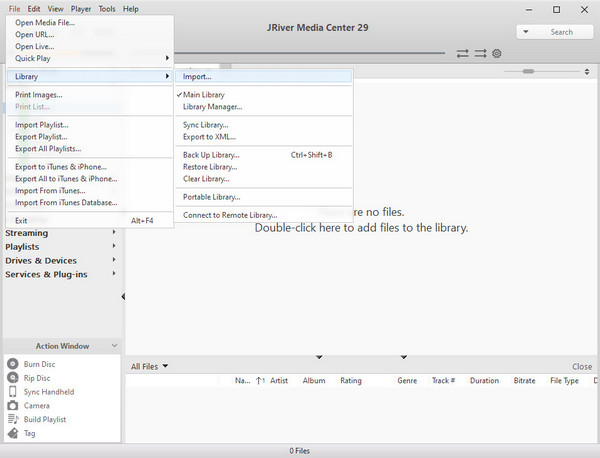Open the Player menu

click(81, 9)
